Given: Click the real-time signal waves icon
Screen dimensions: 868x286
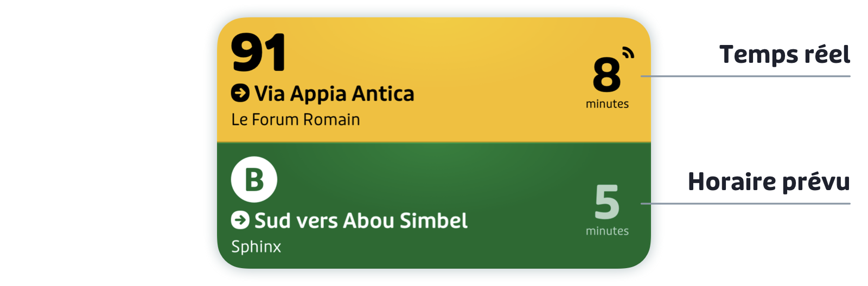Looking at the screenshot, I should coord(628,53).
